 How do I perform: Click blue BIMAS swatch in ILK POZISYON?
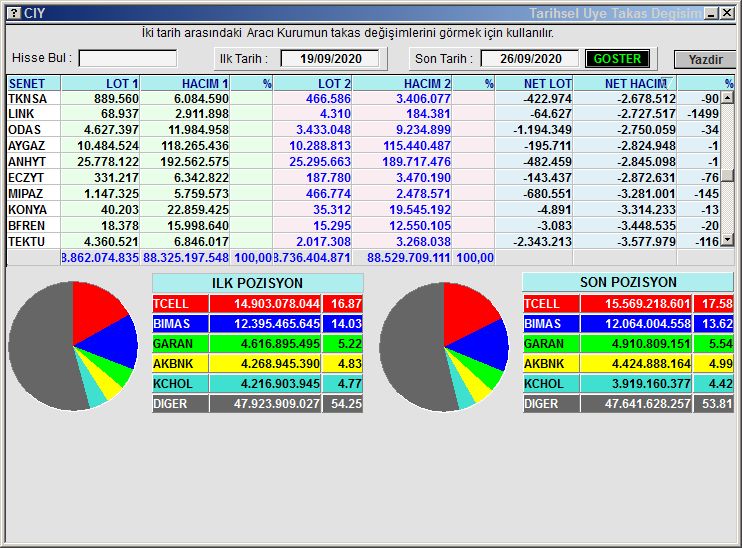pos(180,324)
